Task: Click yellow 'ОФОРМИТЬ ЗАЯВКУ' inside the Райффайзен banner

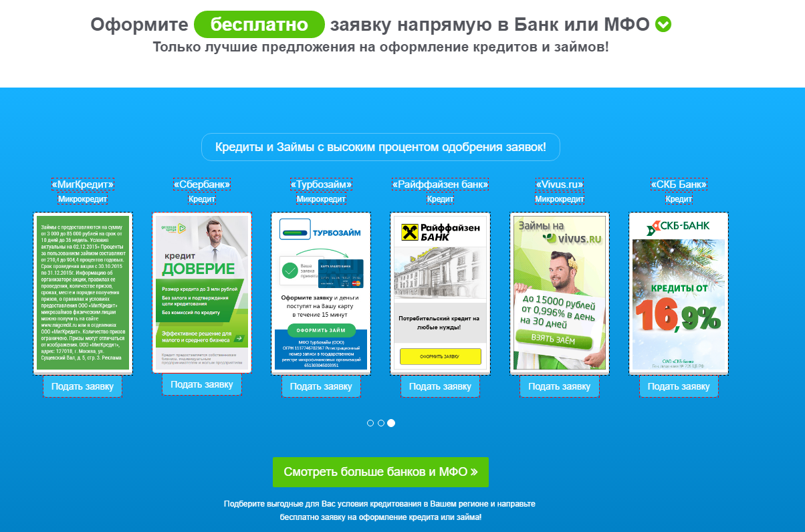Action: coord(441,356)
